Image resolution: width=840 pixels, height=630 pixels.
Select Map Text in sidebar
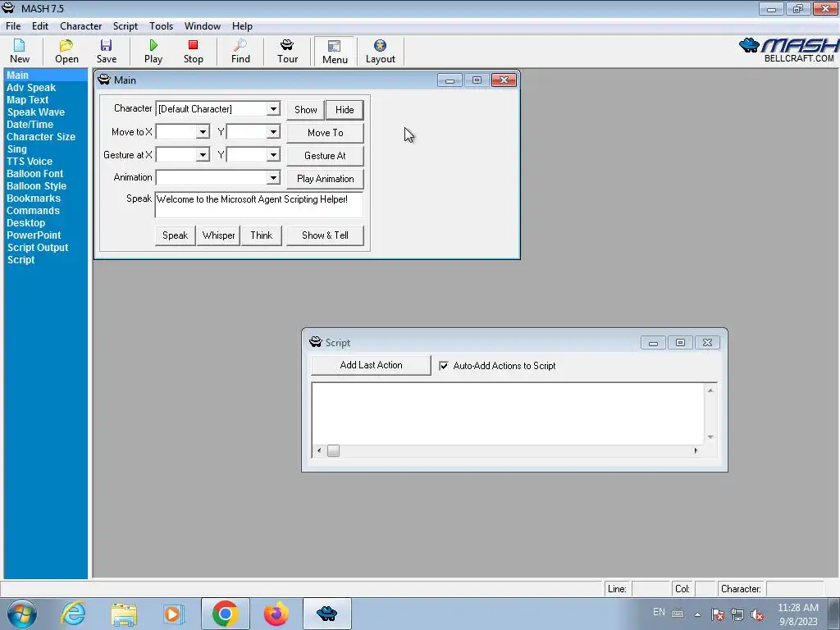(x=27, y=100)
